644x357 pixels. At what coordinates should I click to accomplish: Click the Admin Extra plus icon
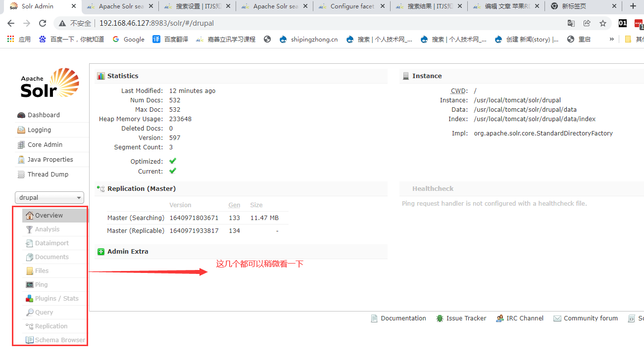click(x=101, y=252)
